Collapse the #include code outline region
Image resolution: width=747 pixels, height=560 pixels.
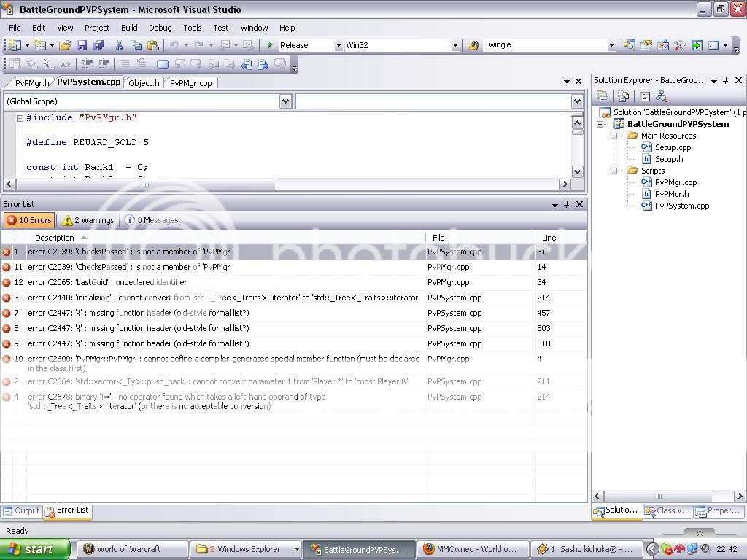[x=20, y=118]
